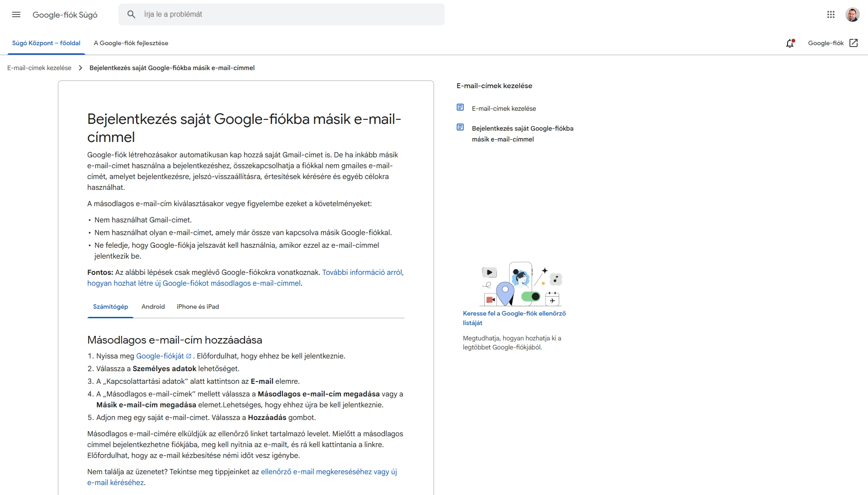Click the external link icon next to Google-fiók
Viewport: 868px width, 495px height.
pos(854,43)
